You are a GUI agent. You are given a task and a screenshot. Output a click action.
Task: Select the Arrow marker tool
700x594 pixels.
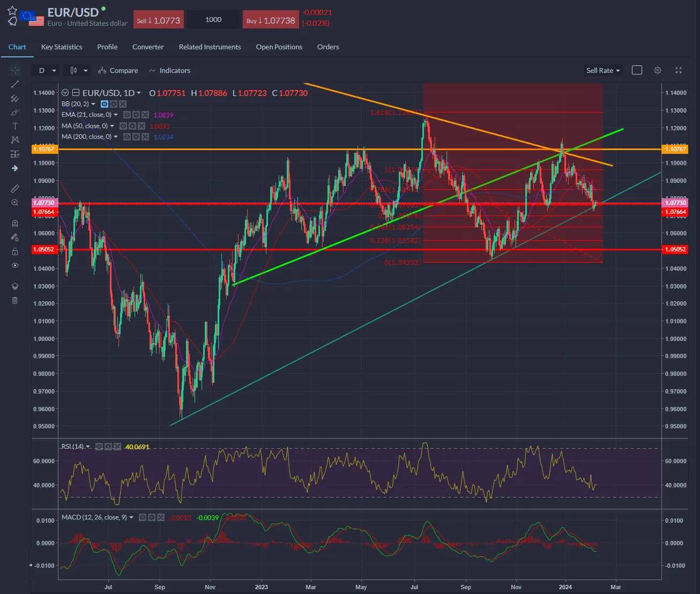[x=14, y=168]
